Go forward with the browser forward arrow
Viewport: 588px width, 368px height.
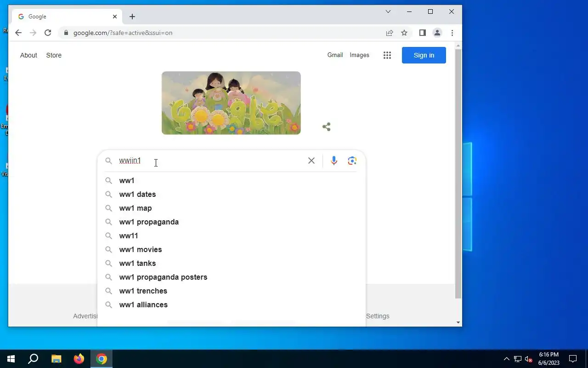(33, 33)
